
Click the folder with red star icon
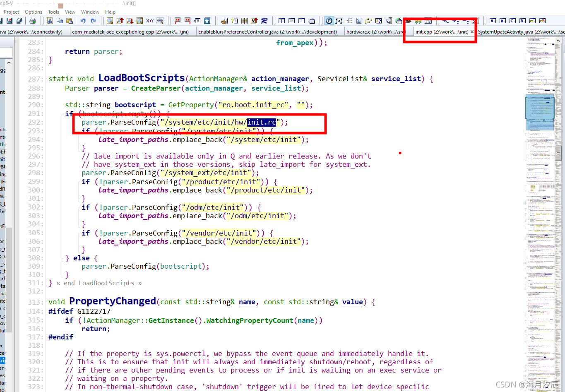click(543, 21)
